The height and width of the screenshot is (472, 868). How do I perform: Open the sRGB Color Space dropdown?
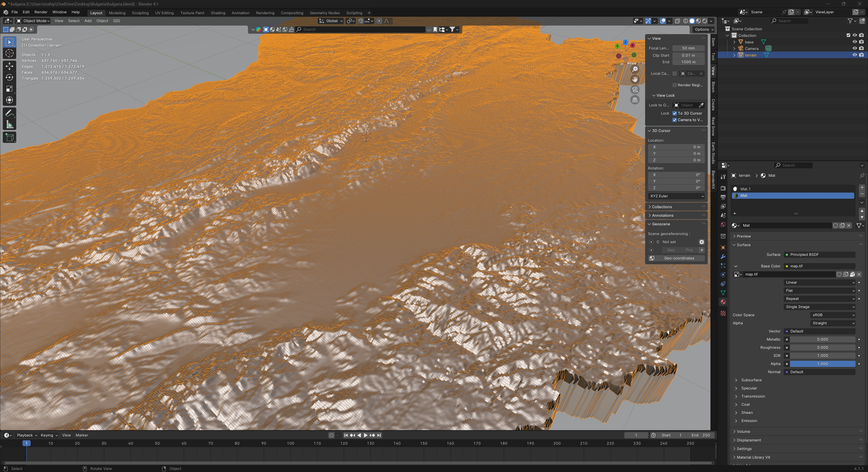click(x=833, y=315)
